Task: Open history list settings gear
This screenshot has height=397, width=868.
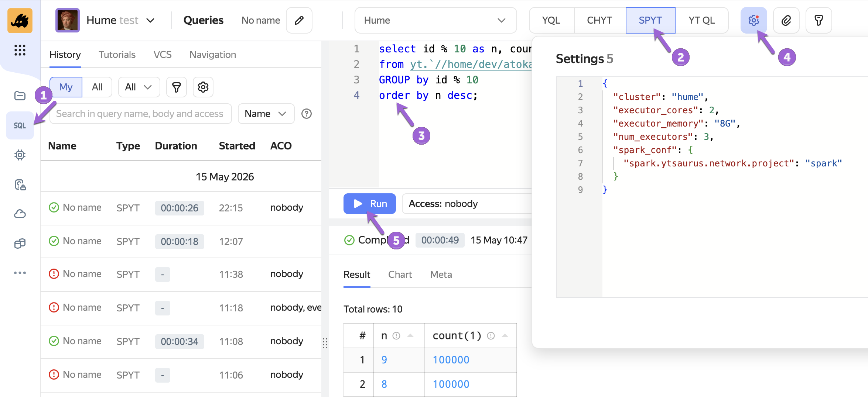Action: point(203,87)
